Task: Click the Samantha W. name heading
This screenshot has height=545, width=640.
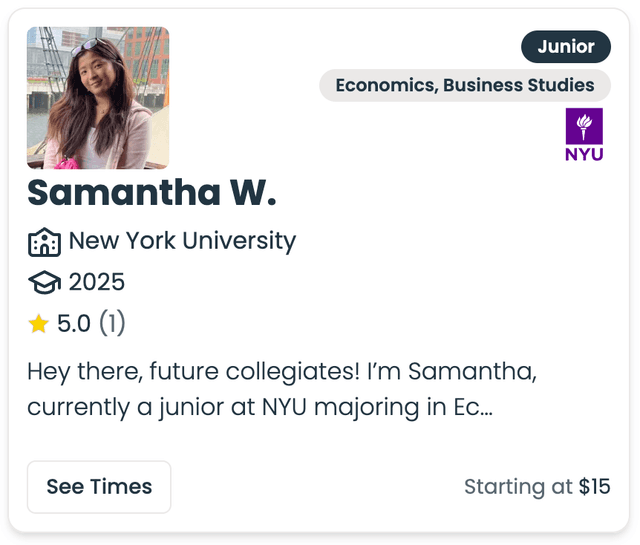Action: 152,192
